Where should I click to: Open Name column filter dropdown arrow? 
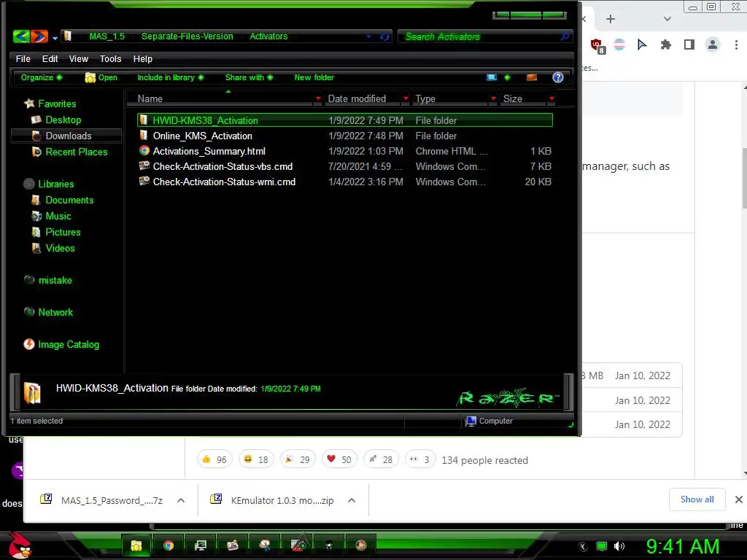point(318,98)
